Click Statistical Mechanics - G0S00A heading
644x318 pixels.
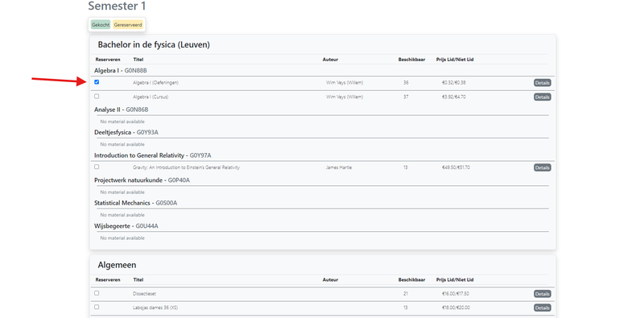click(136, 203)
